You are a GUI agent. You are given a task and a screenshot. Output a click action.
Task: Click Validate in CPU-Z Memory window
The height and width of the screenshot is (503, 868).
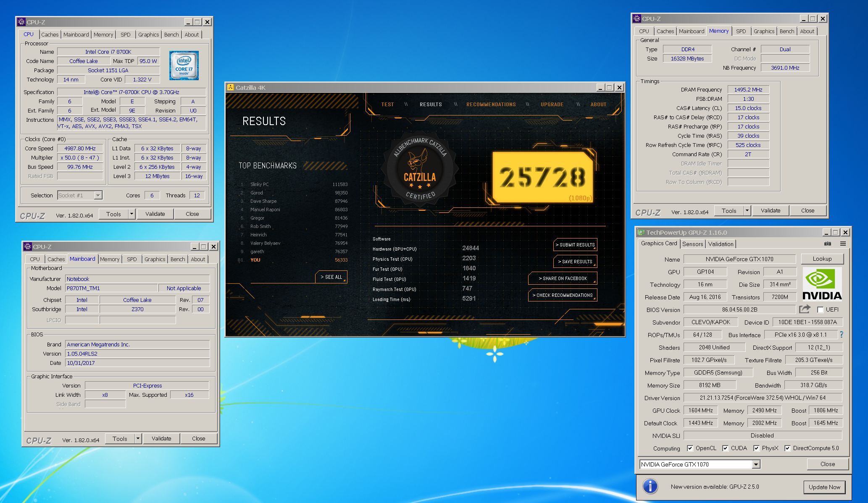[771, 211]
